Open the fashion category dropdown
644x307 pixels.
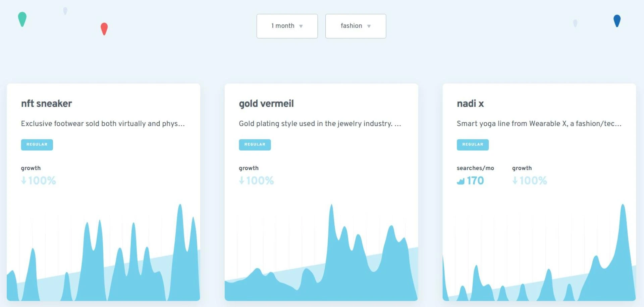[x=355, y=26]
